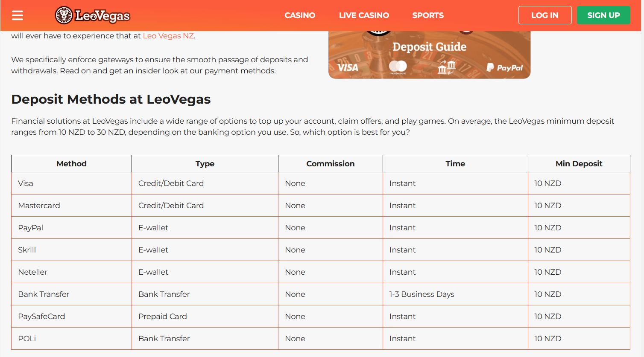Screen dimensions: 644x357
Task: Click the LOG IN button
Action: [x=545, y=15]
